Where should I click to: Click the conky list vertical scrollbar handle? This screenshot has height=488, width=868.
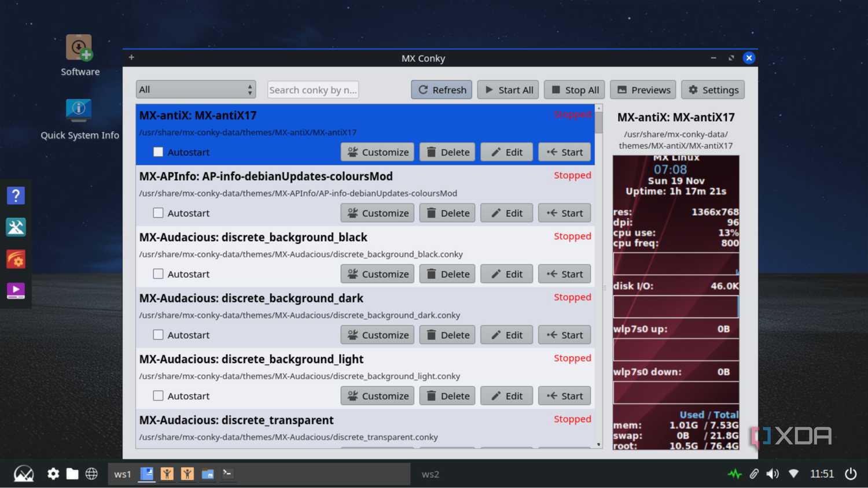[599, 123]
